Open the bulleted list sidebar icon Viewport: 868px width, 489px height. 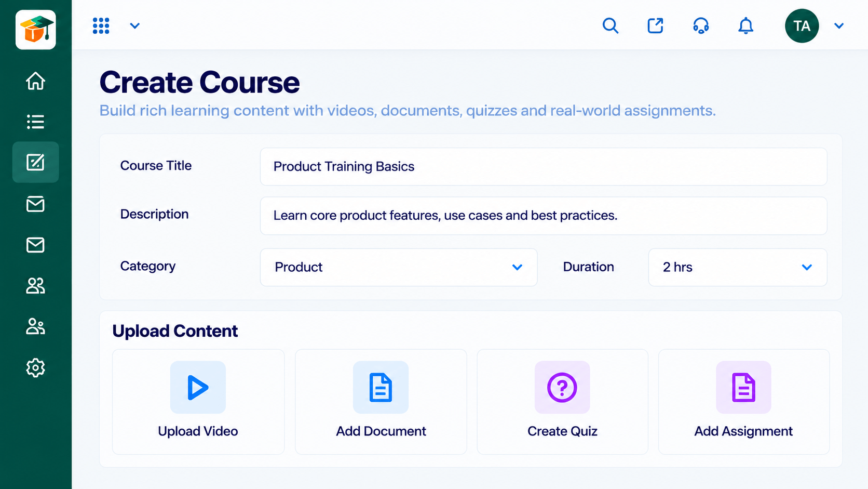[35, 122]
